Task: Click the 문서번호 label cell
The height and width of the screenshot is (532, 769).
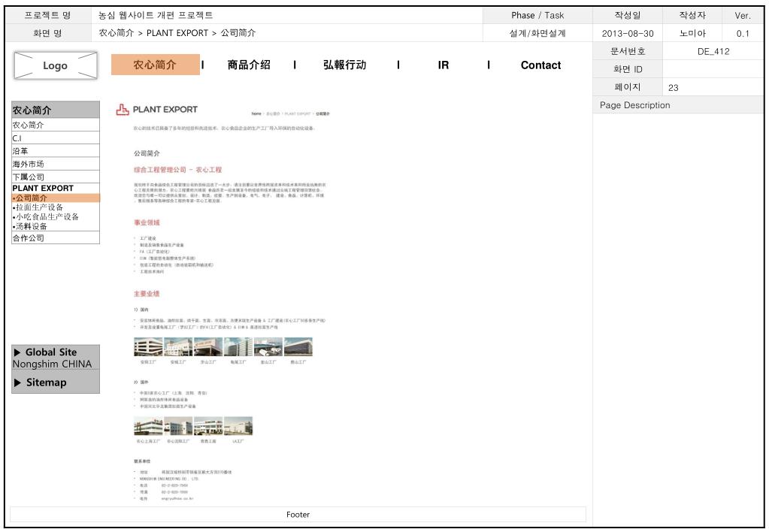Action: (x=628, y=51)
